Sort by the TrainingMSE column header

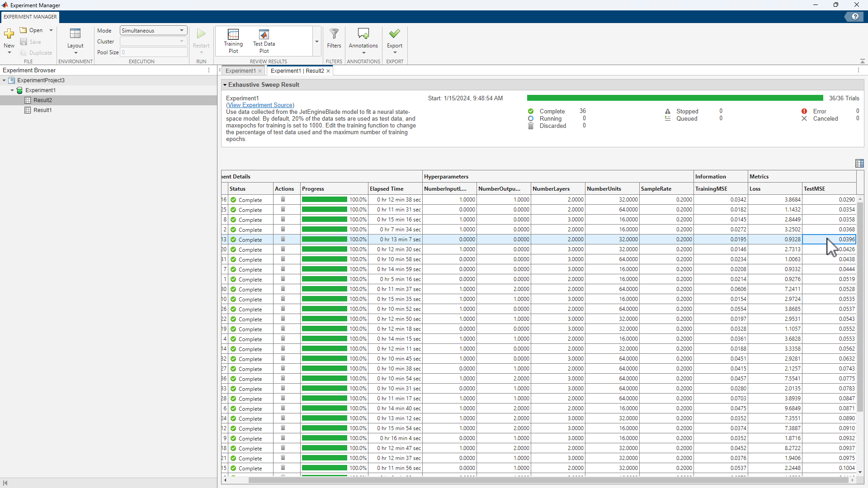(721, 189)
